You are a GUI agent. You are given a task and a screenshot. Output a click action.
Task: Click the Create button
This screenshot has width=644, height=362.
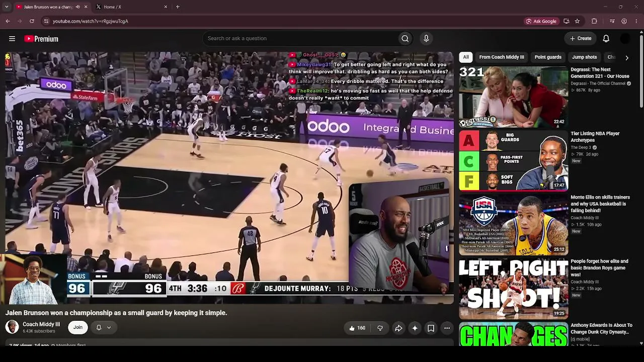click(580, 38)
